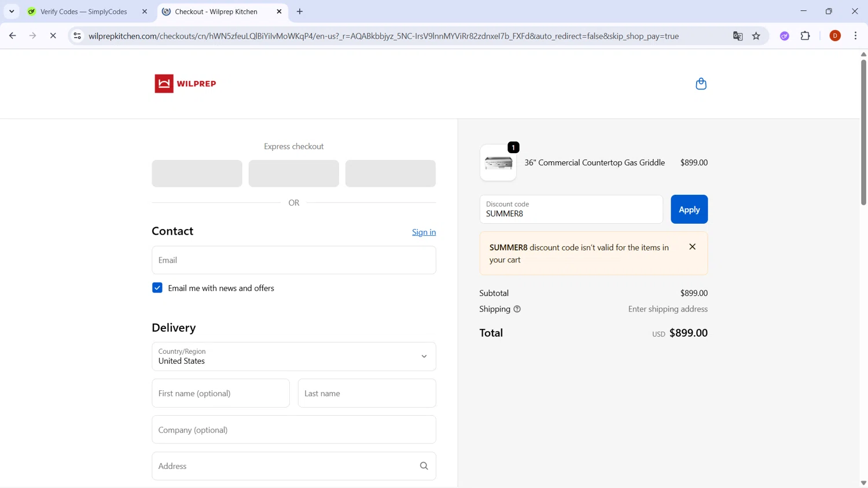This screenshot has width=868, height=488.
Task: Click the first express checkout button
Action: click(197, 173)
